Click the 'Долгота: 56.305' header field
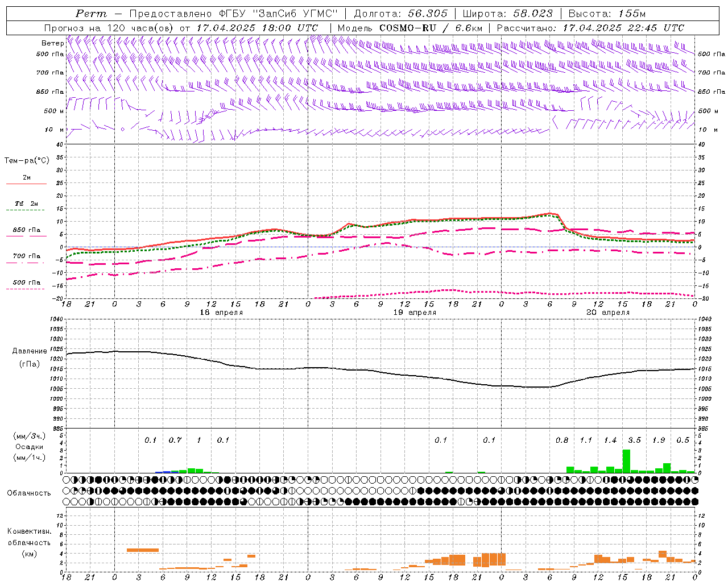This screenshot has width=728, height=582. [400, 14]
